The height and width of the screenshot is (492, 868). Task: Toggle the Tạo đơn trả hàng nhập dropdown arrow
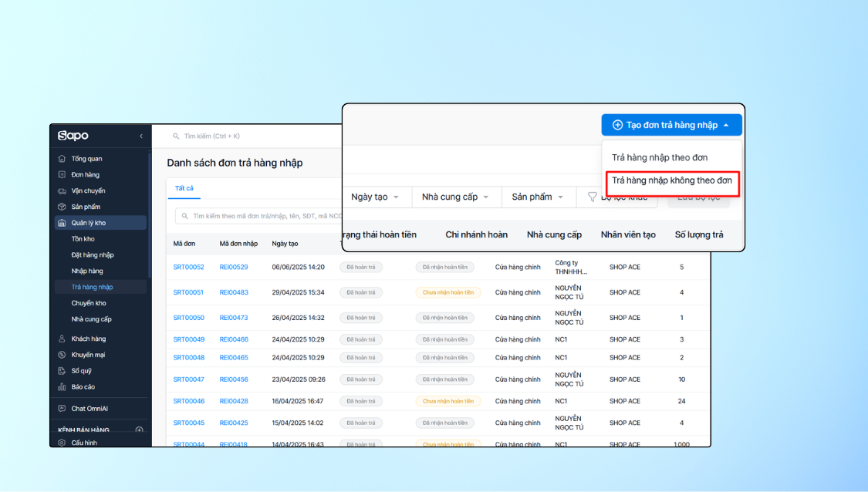pyautogui.click(x=726, y=125)
